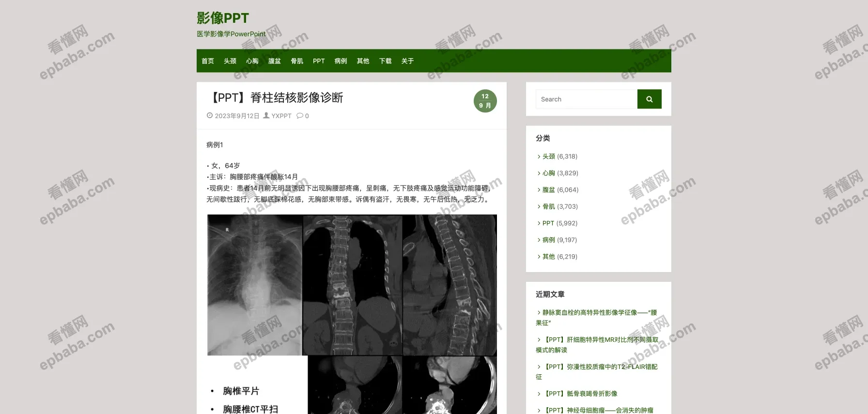Click the author person icon
Image resolution: width=868 pixels, height=414 pixels.
266,116
